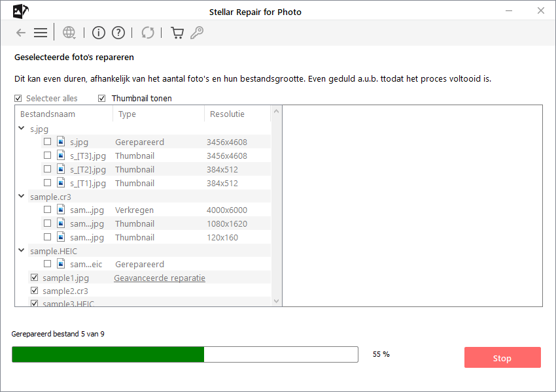Collapse the s.jpg tree group
556x392 pixels.
(x=22, y=129)
